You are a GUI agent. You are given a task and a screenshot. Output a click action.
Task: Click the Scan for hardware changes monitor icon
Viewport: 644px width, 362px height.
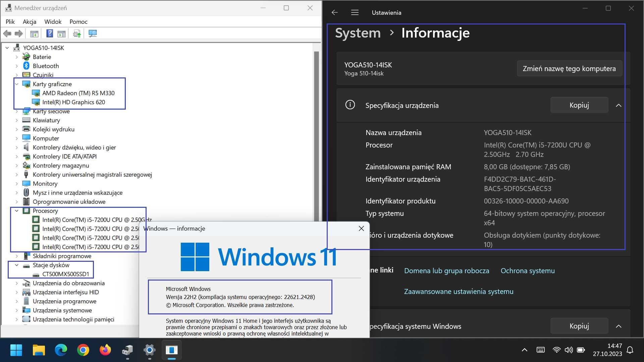93,34
